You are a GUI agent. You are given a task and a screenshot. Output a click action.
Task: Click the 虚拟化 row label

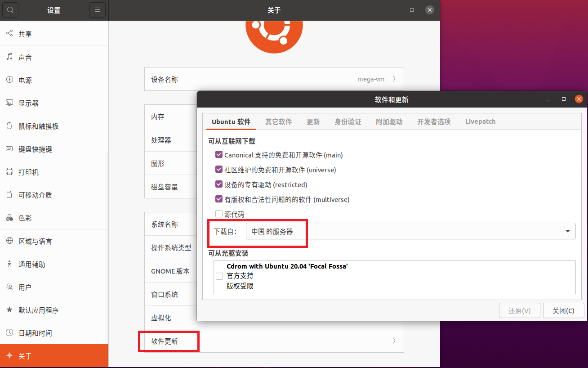click(161, 318)
